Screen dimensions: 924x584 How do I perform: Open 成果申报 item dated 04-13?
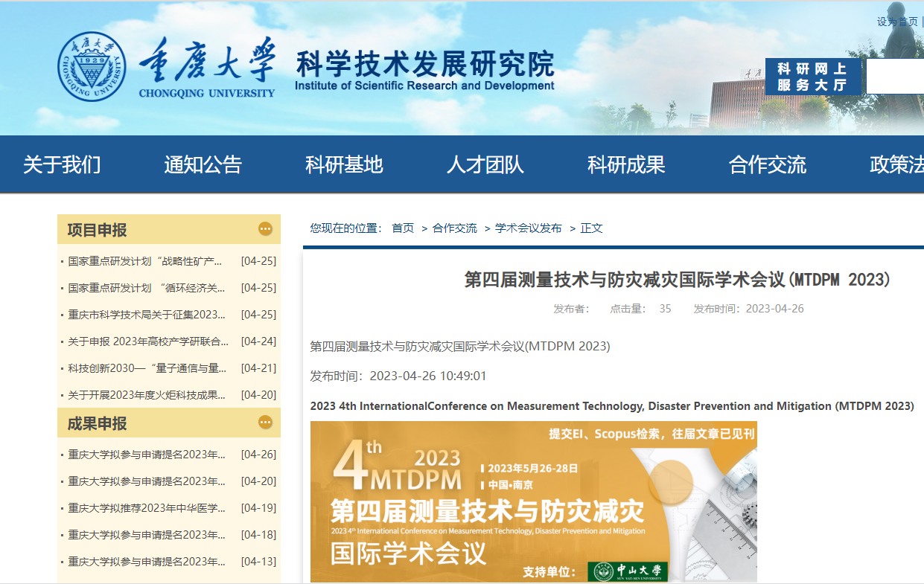[147, 562]
